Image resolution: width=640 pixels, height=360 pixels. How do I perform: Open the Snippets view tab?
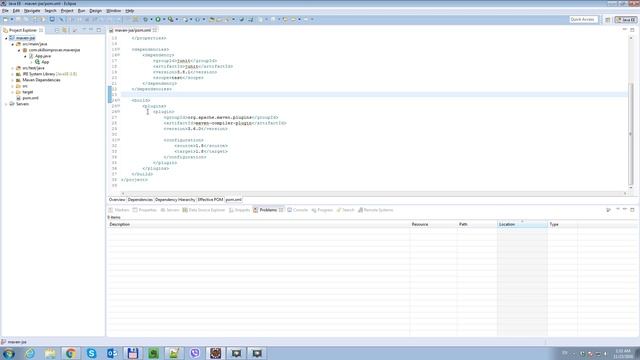239,210
